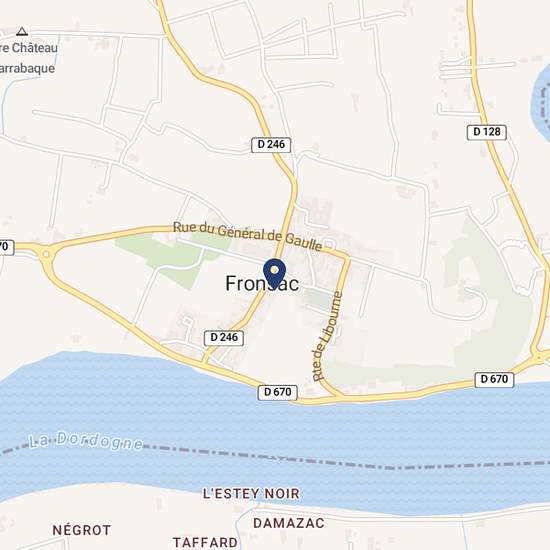Click the partial road shield at left edge
This screenshot has width=550, height=550.
(6, 247)
